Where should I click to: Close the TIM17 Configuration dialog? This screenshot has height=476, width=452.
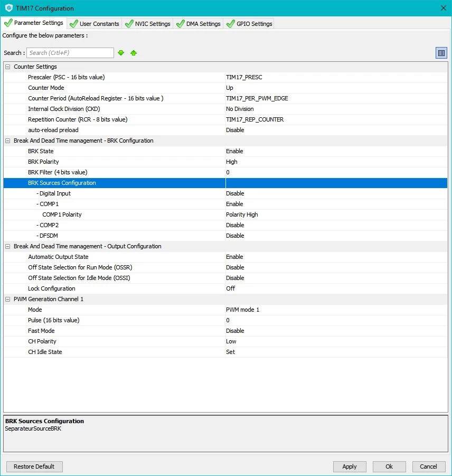coord(443,8)
